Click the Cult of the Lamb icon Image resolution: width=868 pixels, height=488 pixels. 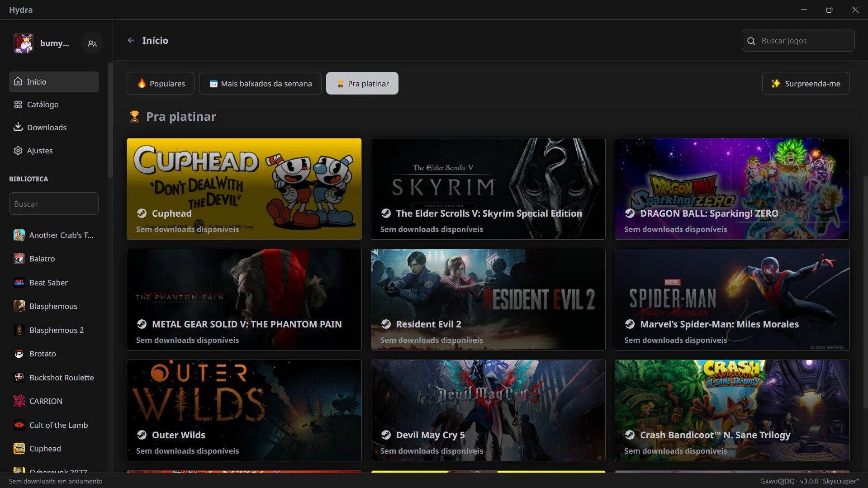click(x=19, y=425)
